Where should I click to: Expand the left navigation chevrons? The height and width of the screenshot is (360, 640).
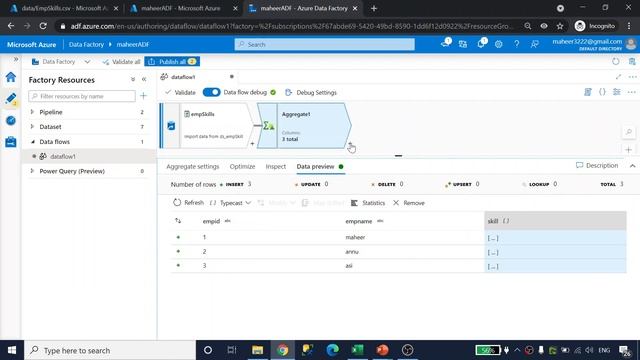pyautogui.click(x=16, y=60)
